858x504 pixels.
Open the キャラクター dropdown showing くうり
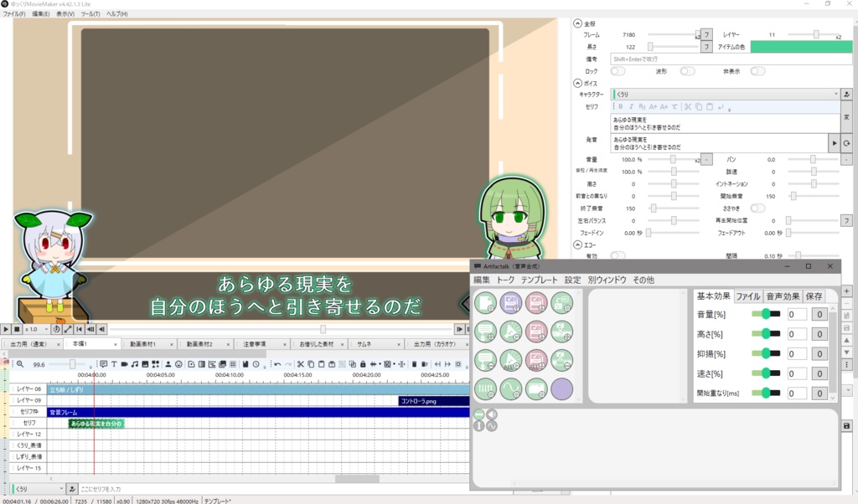point(725,95)
